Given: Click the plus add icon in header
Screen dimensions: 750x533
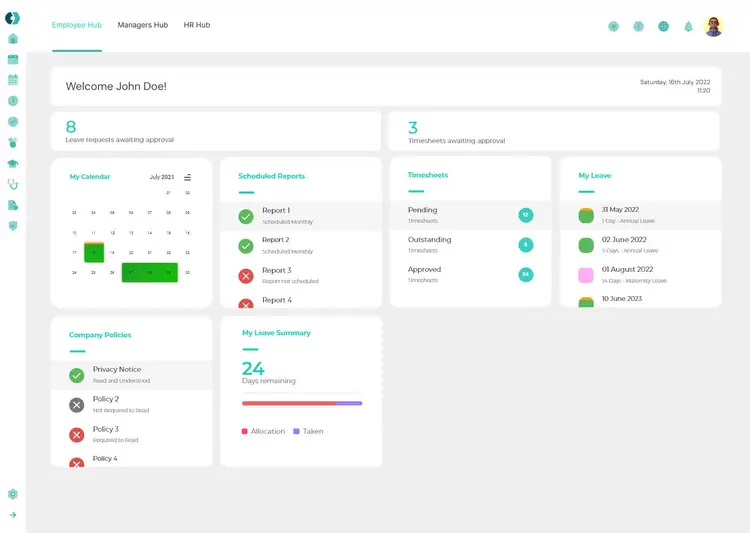Looking at the screenshot, I should 613,27.
